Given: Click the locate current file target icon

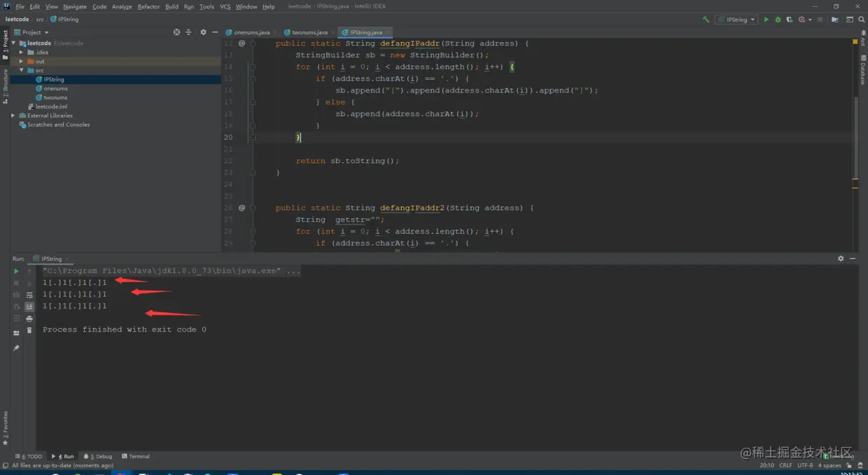Looking at the screenshot, I should tap(176, 32).
